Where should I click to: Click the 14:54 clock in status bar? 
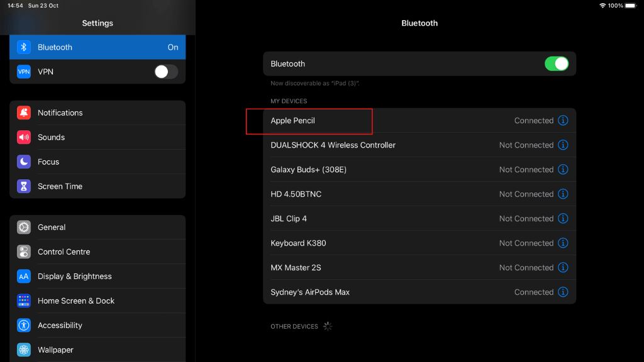click(x=15, y=6)
